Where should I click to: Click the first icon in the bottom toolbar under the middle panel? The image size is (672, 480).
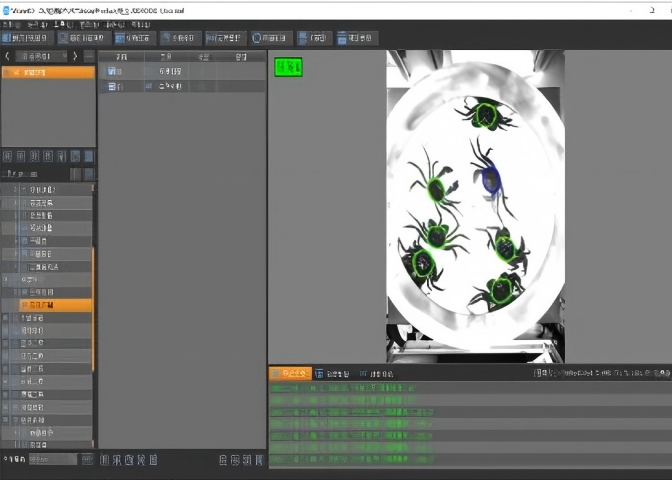point(105,460)
